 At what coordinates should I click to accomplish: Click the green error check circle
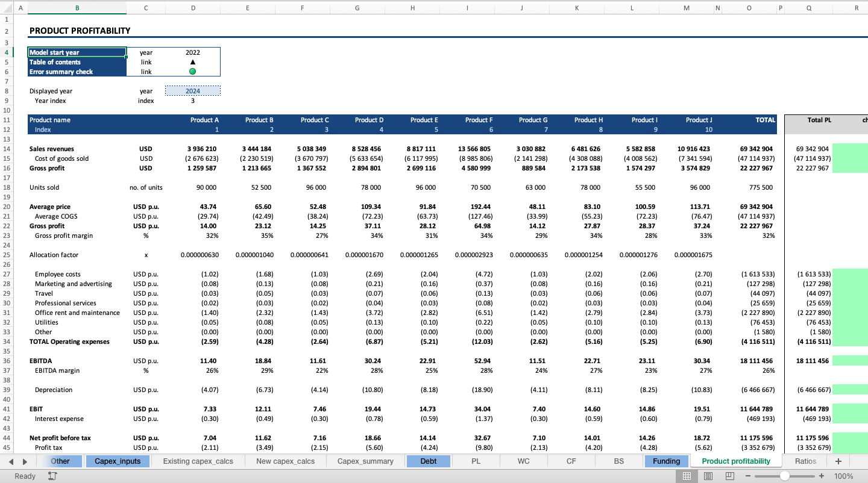click(193, 72)
